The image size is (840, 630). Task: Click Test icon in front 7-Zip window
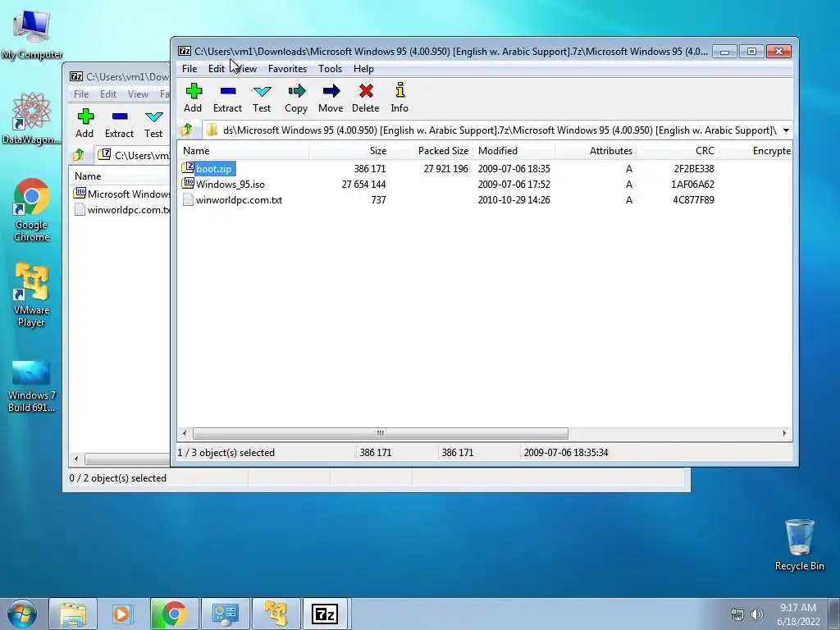[x=262, y=91]
